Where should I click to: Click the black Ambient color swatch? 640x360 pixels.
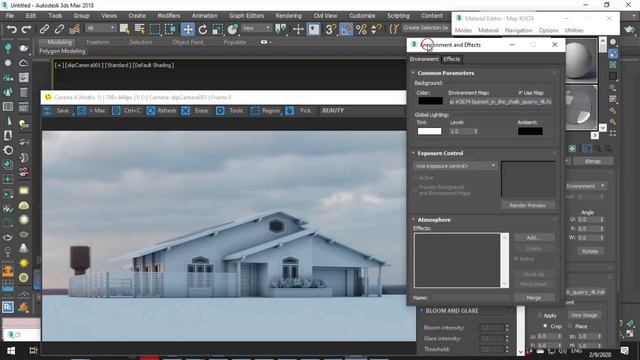coord(530,131)
